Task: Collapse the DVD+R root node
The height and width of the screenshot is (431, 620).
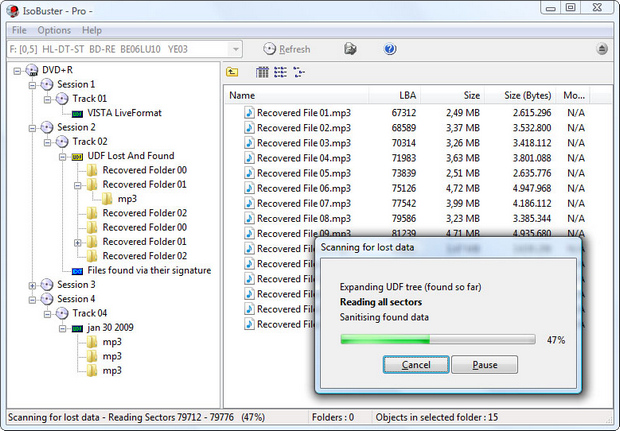Action: pos(17,71)
